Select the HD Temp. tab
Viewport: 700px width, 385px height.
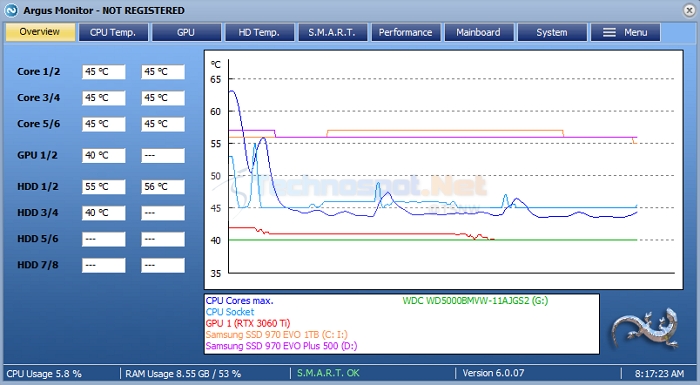click(x=259, y=33)
